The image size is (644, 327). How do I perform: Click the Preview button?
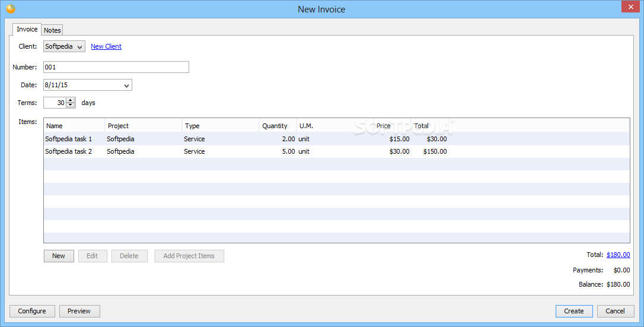(79, 311)
